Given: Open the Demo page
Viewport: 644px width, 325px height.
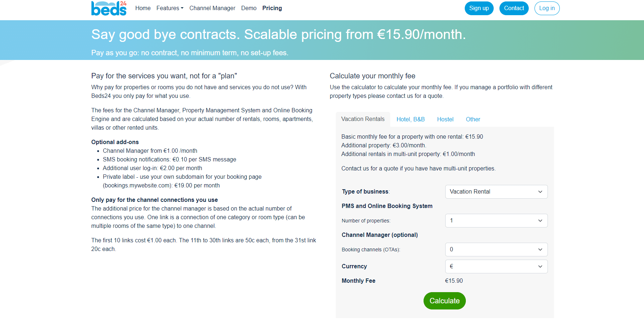Looking at the screenshot, I should [x=249, y=8].
